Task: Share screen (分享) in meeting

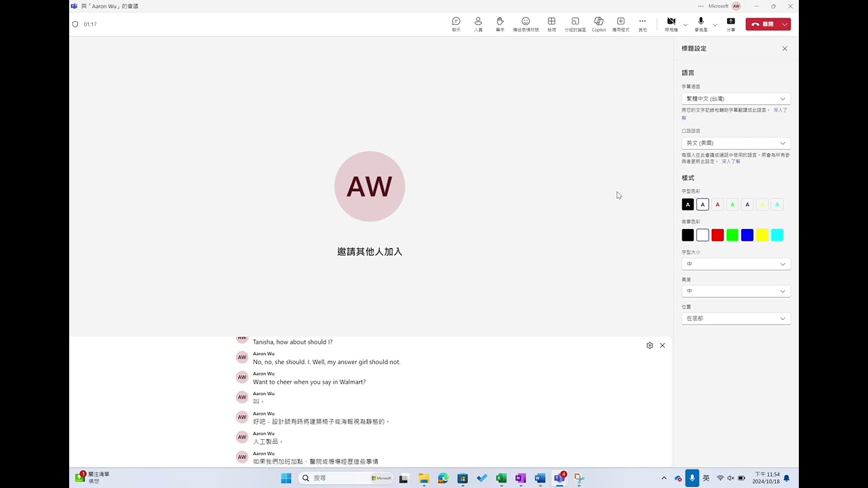Action: (730, 24)
